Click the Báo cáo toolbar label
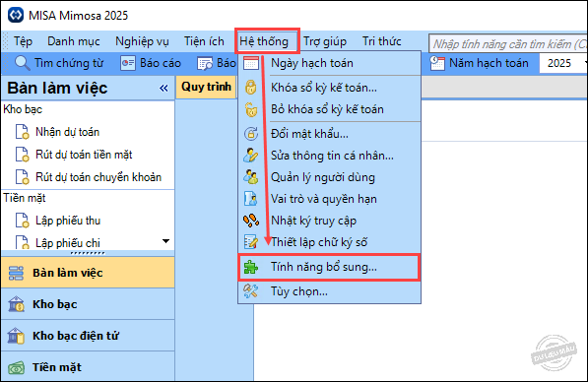 pos(161,63)
